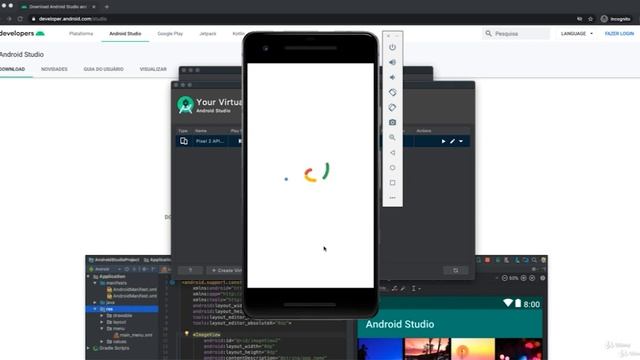Switch to the GUIA DO USUÁRIO tab
The width and height of the screenshot is (640, 360).
104,69
